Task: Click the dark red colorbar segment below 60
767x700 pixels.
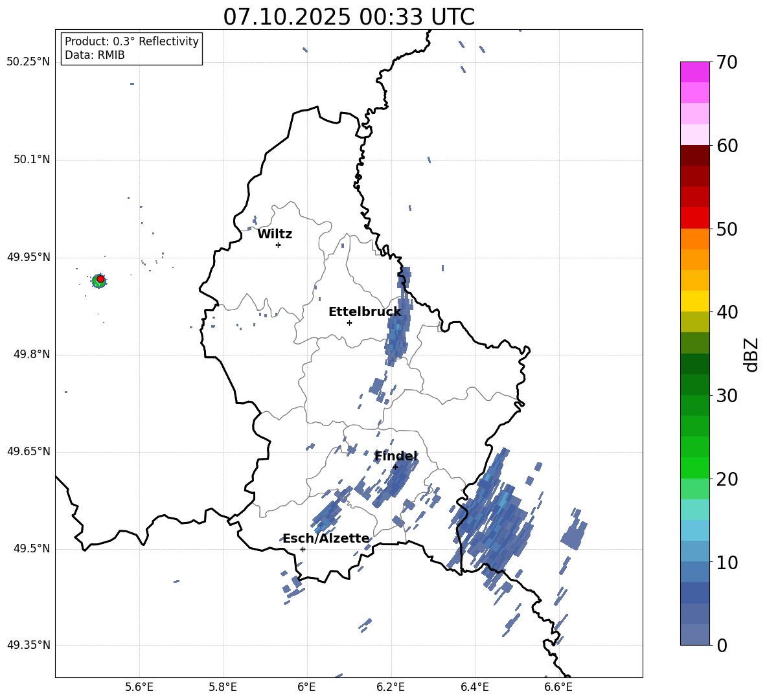Action: tap(694, 155)
